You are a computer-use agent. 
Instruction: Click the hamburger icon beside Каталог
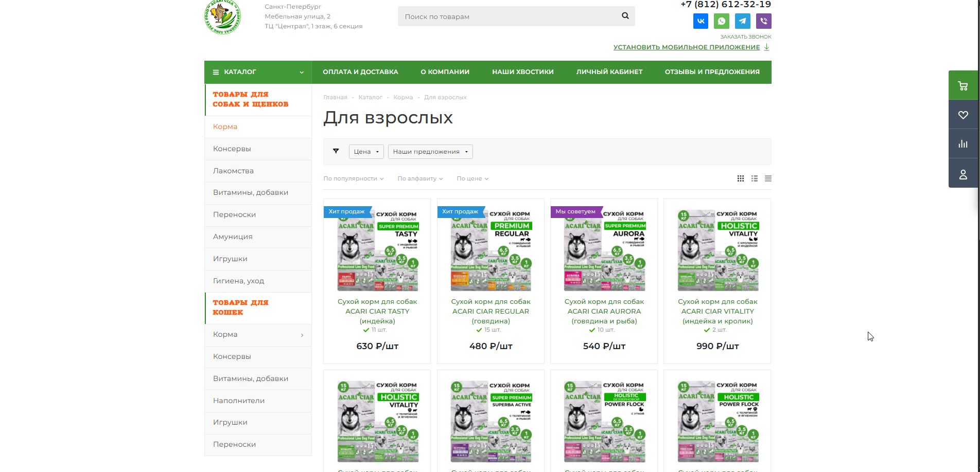click(216, 72)
